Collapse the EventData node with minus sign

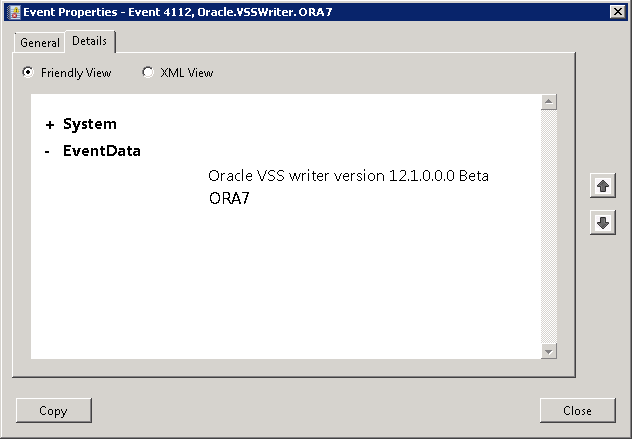click(x=48, y=152)
